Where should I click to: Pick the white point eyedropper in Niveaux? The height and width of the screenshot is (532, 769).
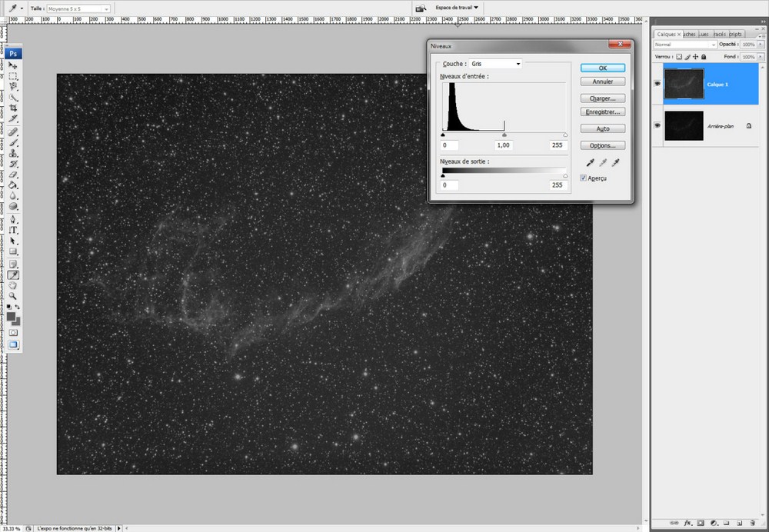tap(615, 162)
